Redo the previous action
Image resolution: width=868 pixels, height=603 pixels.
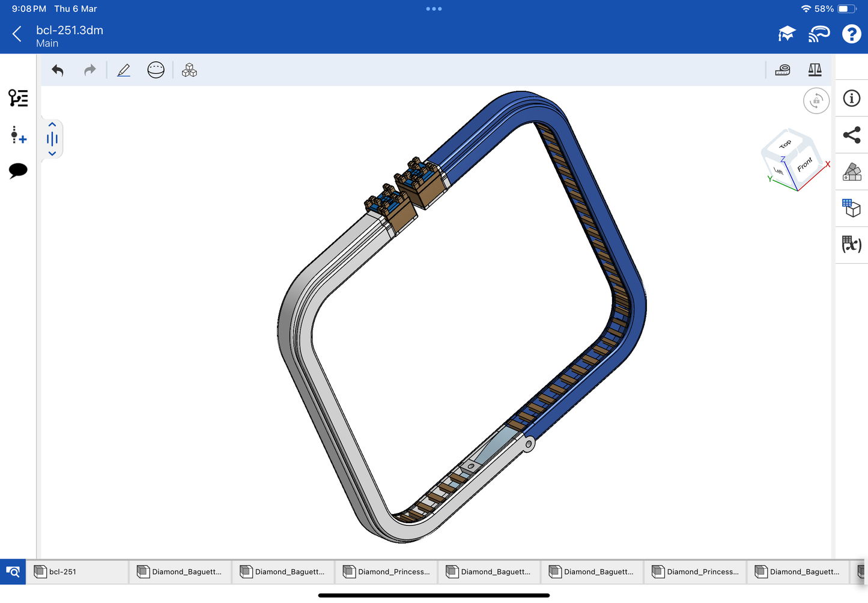(90, 70)
